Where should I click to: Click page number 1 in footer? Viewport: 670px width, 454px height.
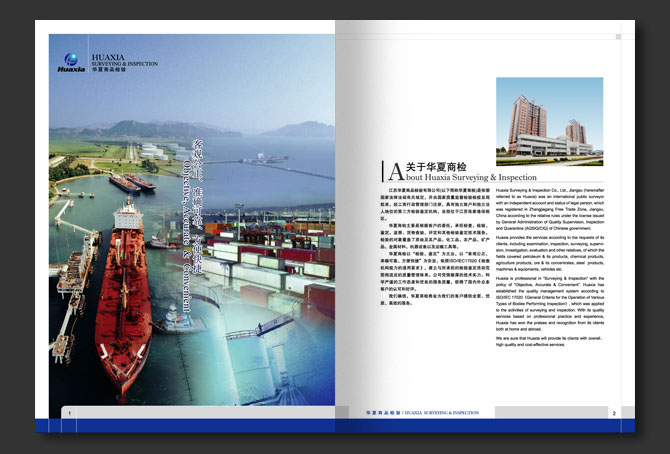[x=70, y=413]
